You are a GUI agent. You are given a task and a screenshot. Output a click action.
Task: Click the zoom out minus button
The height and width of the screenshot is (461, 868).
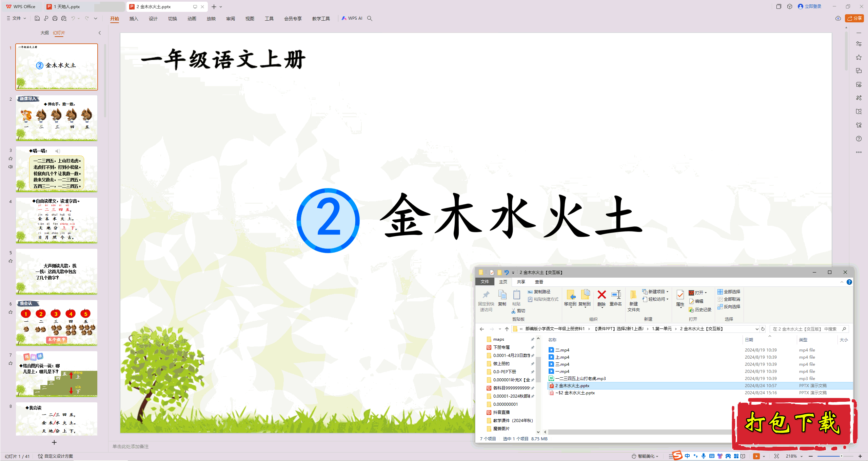click(811, 456)
